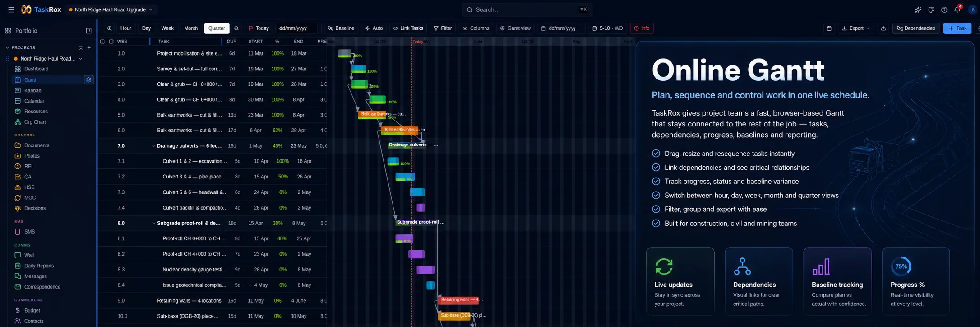The image size is (980, 327).
Task: Collapse North Ridge Haul Road project tree
Action: point(81,59)
